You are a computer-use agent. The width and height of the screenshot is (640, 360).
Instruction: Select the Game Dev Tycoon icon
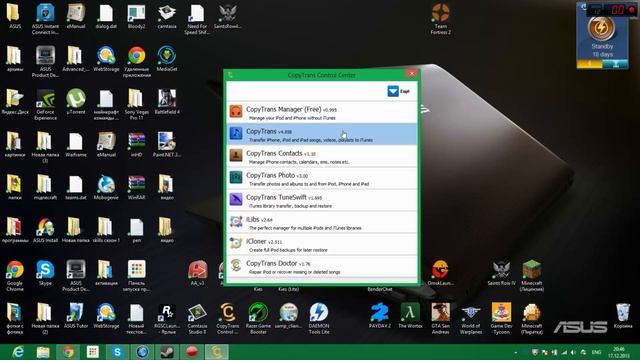point(501,319)
